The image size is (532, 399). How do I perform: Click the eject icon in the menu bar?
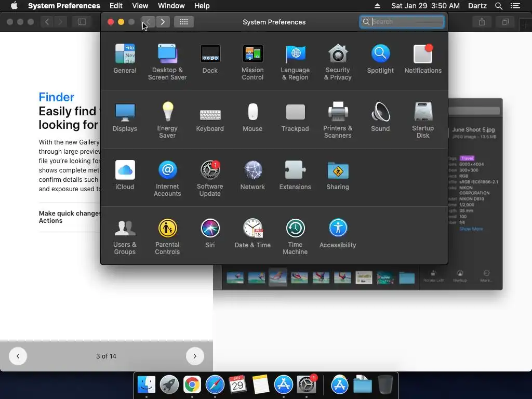point(377,6)
